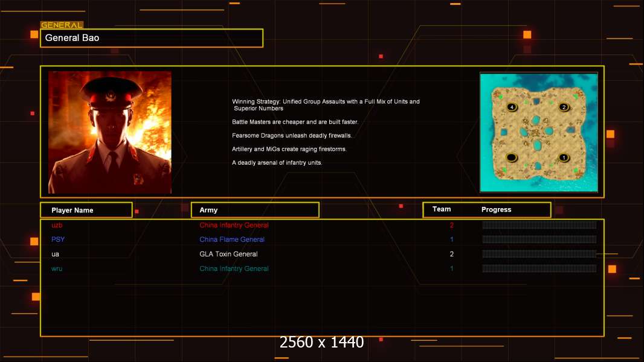The width and height of the screenshot is (644, 362).
Task: Click the Progress column header
Action: point(496,209)
